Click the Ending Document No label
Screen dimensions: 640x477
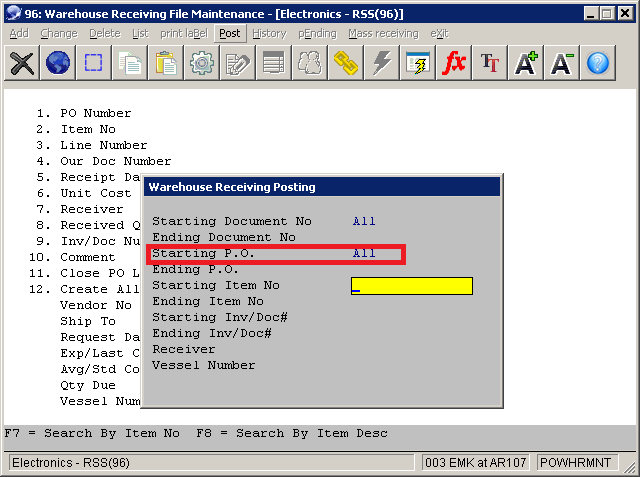click(224, 237)
